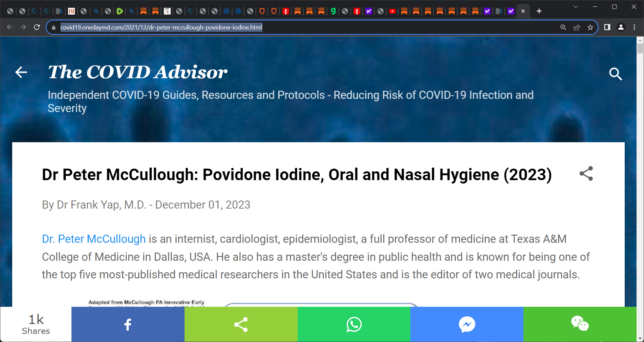Open the browser profile menu
This screenshot has height=342, width=644.
point(621,27)
